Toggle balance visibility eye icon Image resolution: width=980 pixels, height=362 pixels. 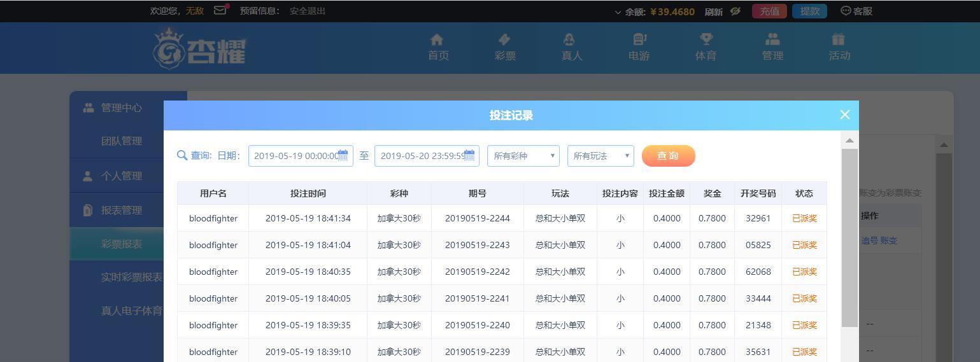pyautogui.click(x=735, y=11)
